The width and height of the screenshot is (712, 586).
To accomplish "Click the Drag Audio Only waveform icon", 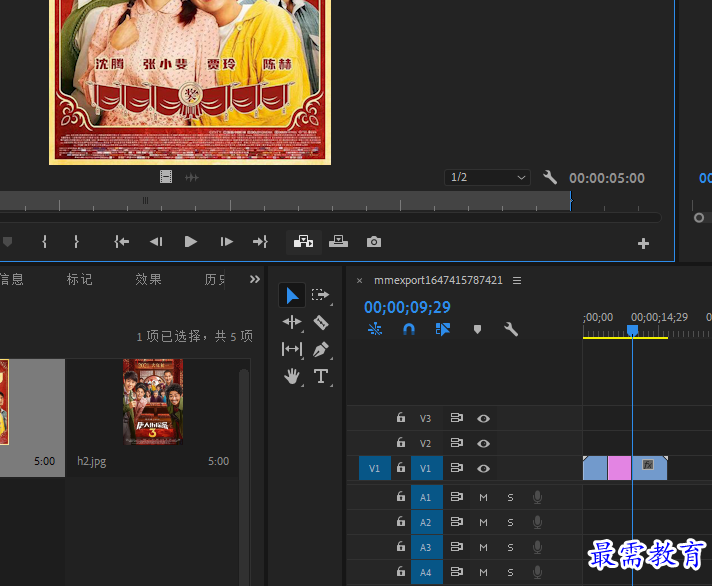I will pos(192,177).
